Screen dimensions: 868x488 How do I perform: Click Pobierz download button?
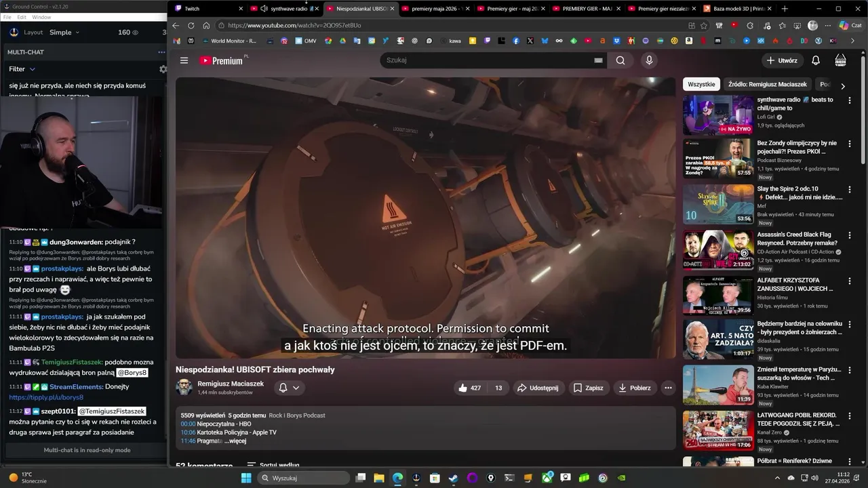click(634, 388)
